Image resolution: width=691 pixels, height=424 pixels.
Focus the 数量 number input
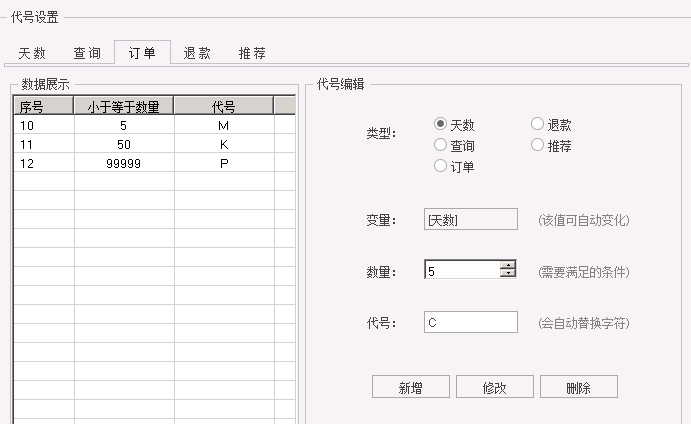tap(462, 270)
